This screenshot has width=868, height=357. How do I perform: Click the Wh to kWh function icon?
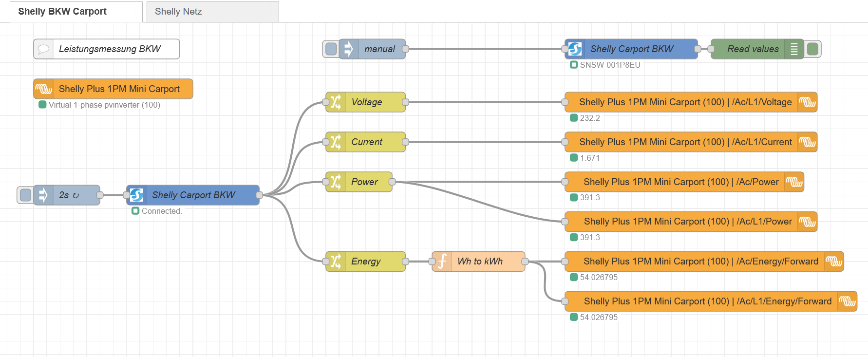[x=442, y=262]
